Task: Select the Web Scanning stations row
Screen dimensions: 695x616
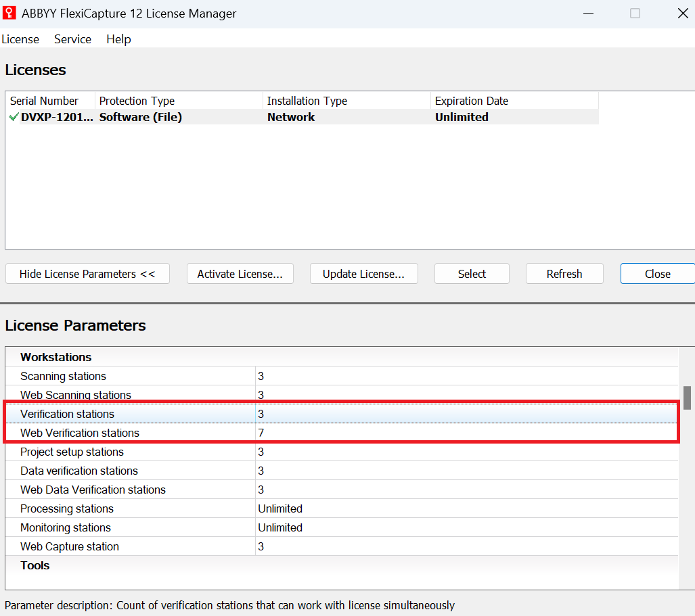Action: [x=342, y=394]
